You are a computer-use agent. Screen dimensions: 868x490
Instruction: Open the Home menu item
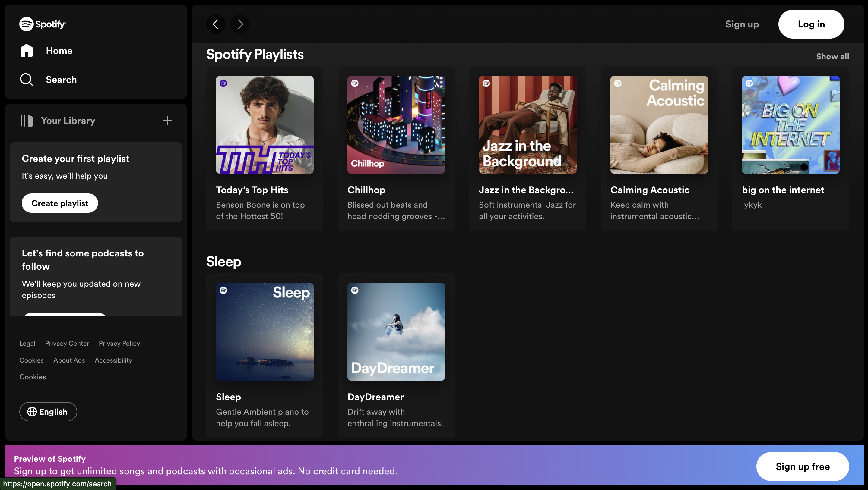click(x=59, y=51)
